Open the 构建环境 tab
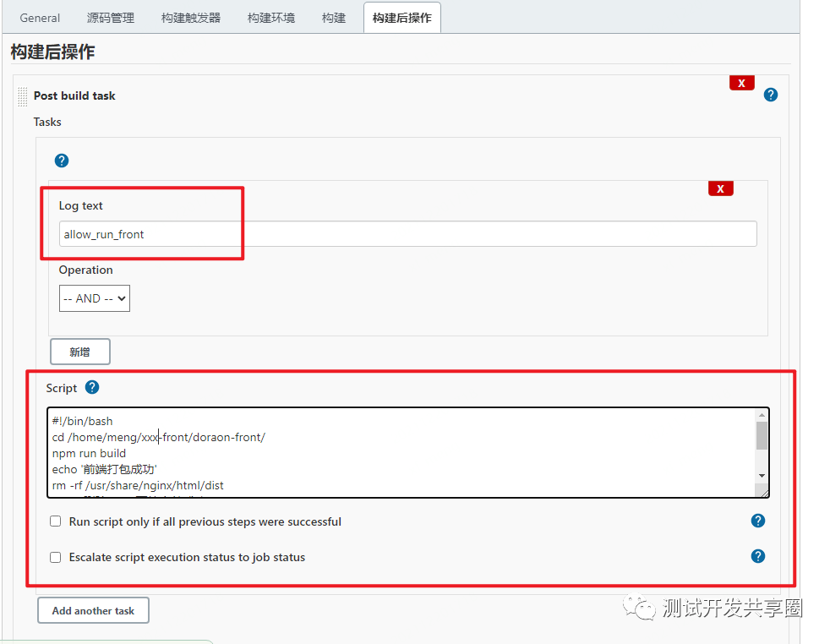 270,17
